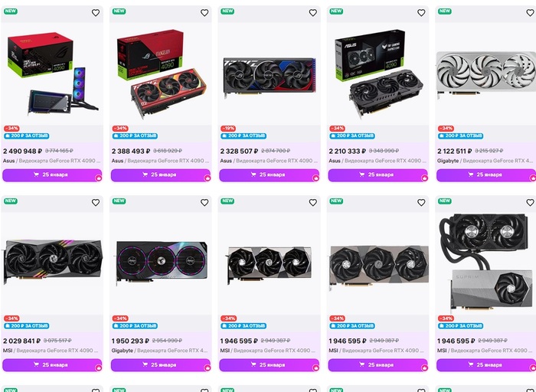View the white Gigabyte triple-fan card image
Screen dimensions: 536x392
[x=486, y=73]
